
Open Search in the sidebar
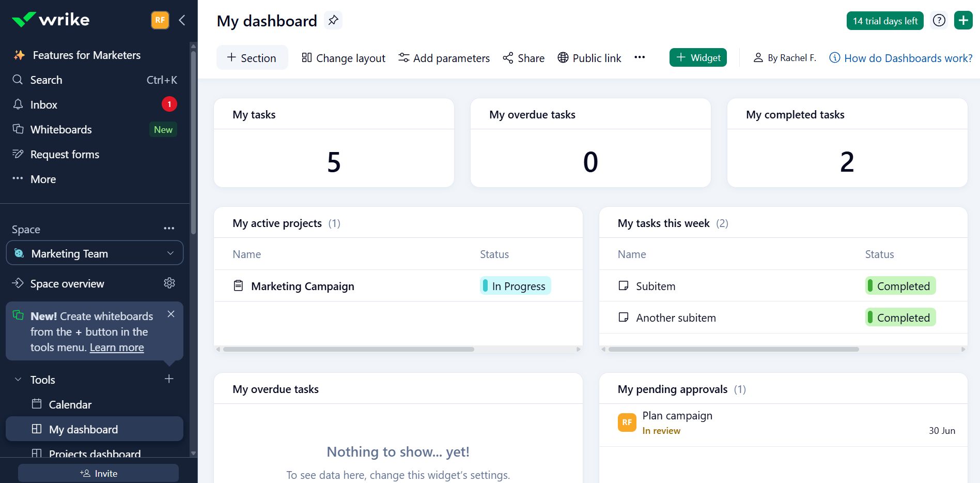[95, 80]
